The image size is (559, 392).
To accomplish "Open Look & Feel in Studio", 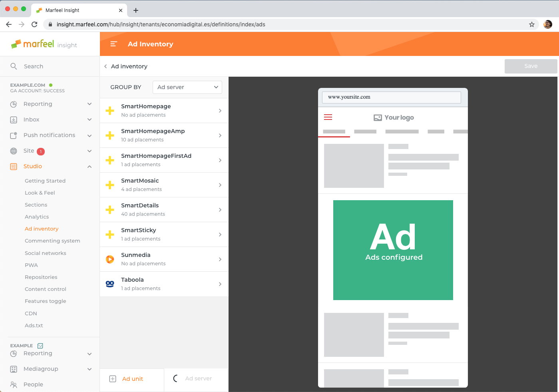I will pyautogui.click(x=40, y=193).
